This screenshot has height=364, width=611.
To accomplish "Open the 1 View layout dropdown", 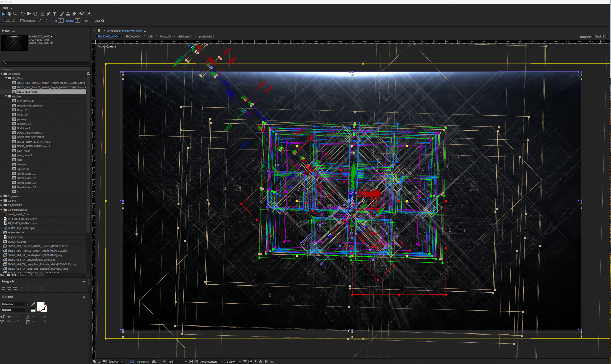I will [x=234, y=362].
